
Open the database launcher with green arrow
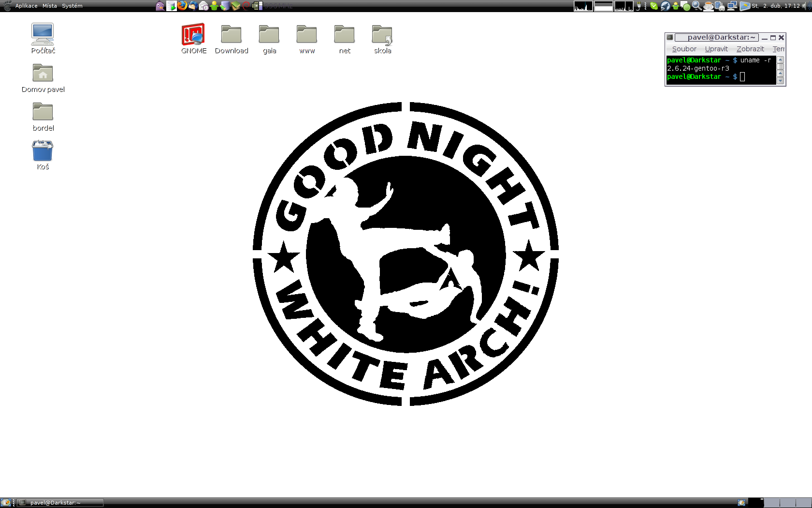tap(171, 6)
